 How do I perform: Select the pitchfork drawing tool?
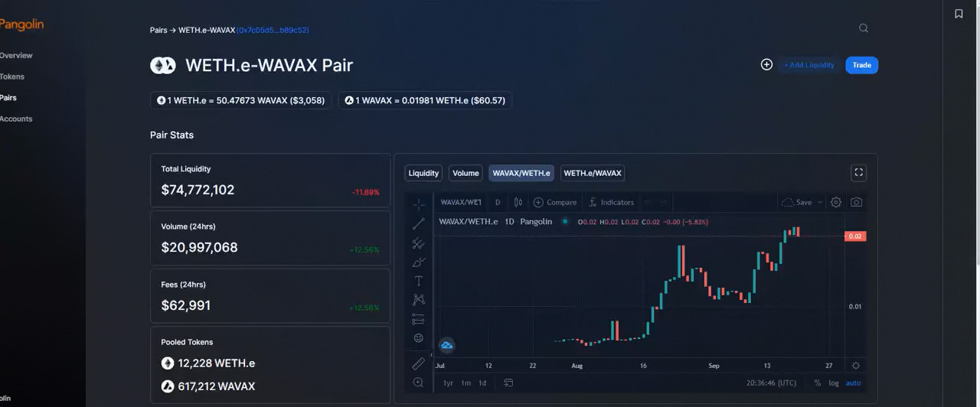coord(419,243)
